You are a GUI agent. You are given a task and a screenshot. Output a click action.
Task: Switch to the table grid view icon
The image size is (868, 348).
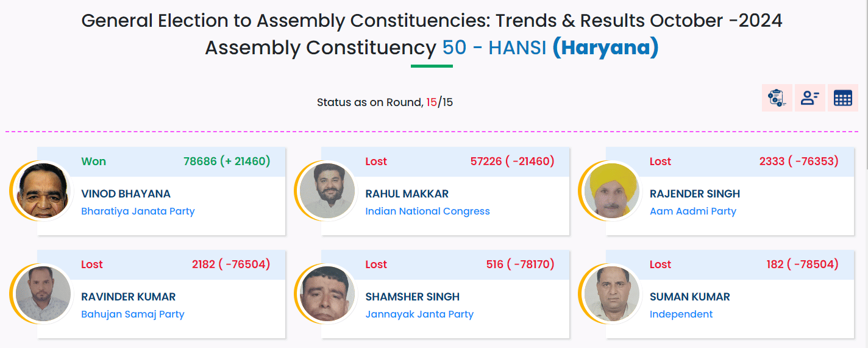coord(842,98)
